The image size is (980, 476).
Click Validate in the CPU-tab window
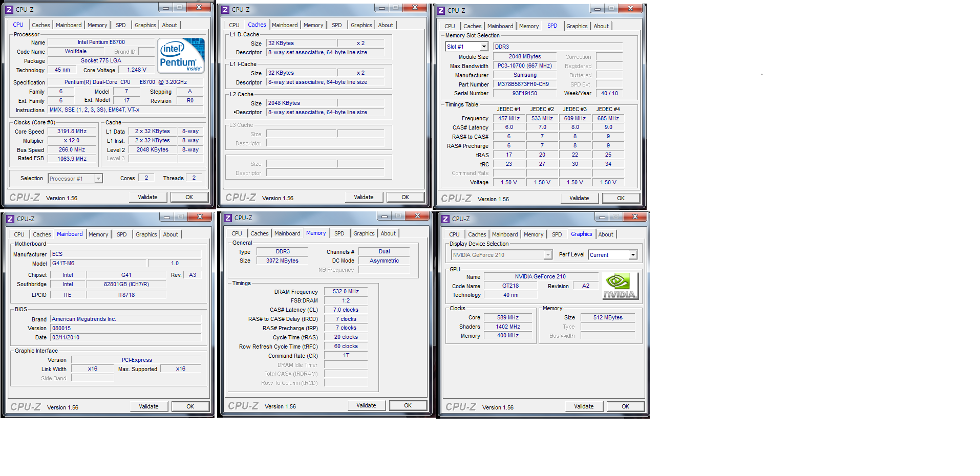coord(148,197)
